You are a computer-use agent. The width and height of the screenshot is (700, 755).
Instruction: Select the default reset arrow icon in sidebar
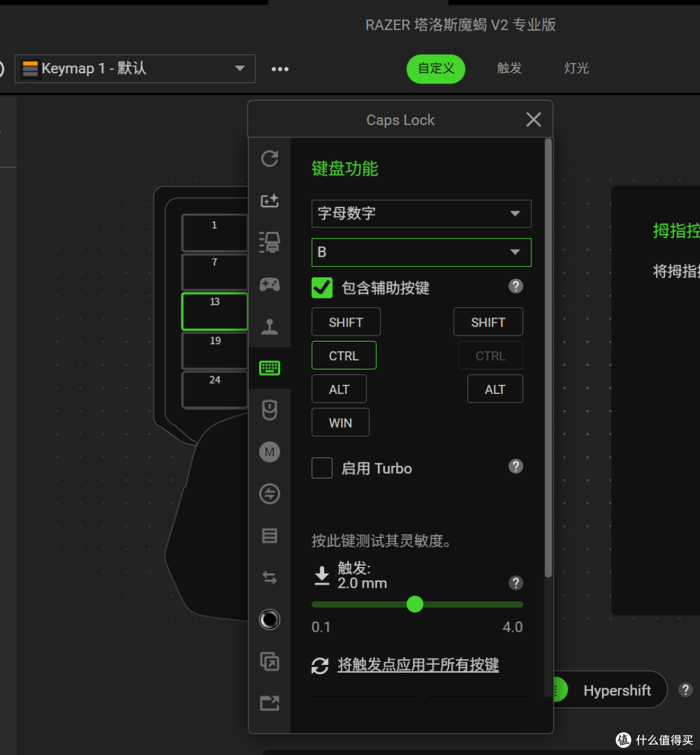[x=270, y=158]
